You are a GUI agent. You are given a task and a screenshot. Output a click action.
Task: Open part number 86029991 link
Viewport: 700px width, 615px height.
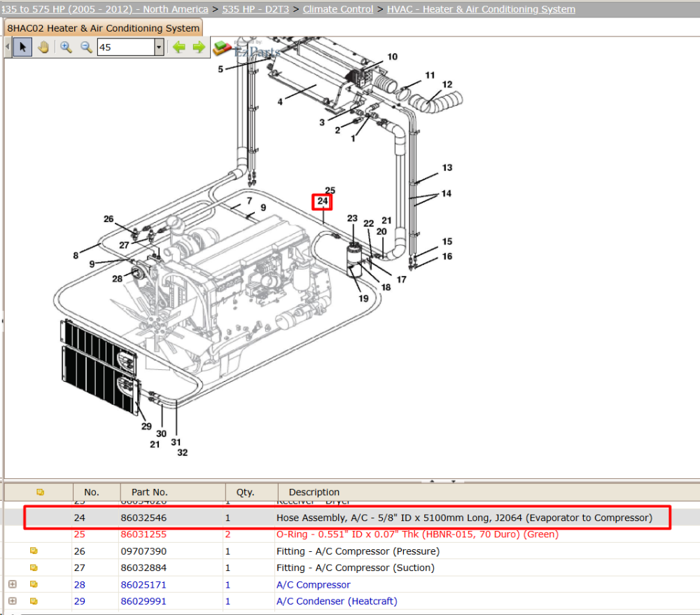click(x=143, y=601)
